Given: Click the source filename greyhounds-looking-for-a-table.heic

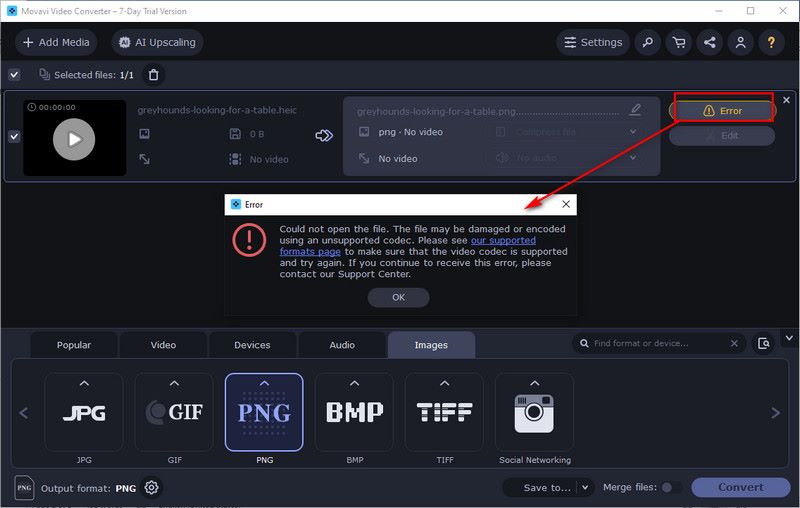Looking at the screenshot, I should click(217, 110).
